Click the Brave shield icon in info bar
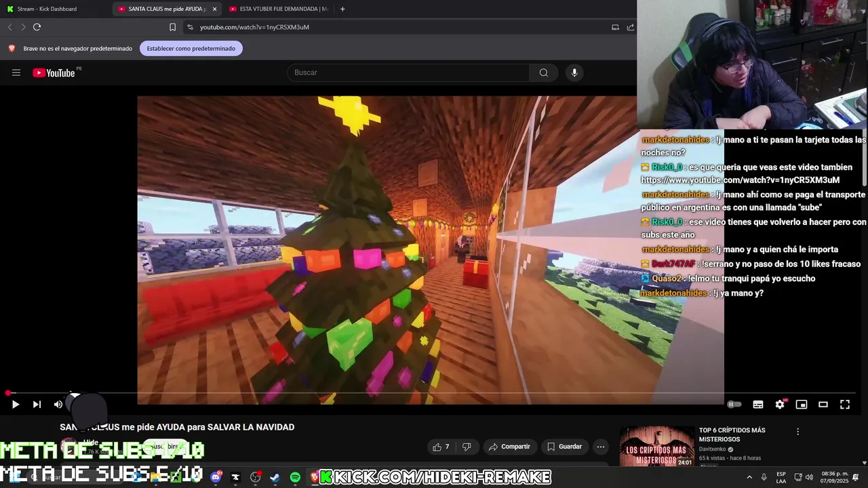The height and width of the screenshot is (488, 868). pyautogui.click(x=12, y=48)
